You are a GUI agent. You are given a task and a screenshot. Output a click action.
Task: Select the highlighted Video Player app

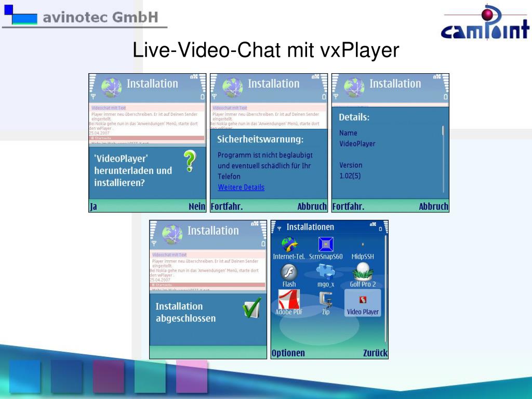click(363, 303)
